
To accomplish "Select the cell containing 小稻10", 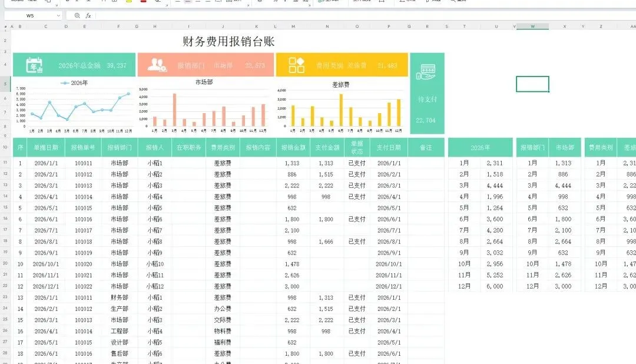I will pos(155,264).
